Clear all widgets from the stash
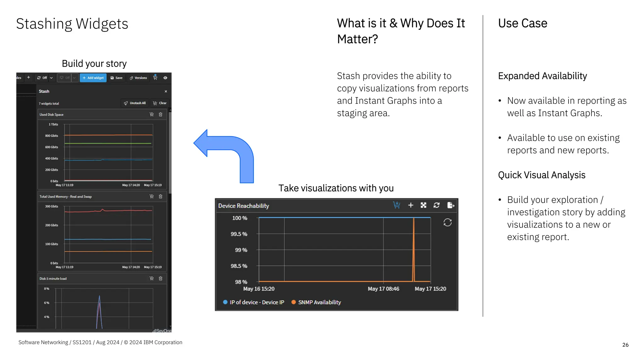This screenshot has height=362, width=644. coord(160,103)
